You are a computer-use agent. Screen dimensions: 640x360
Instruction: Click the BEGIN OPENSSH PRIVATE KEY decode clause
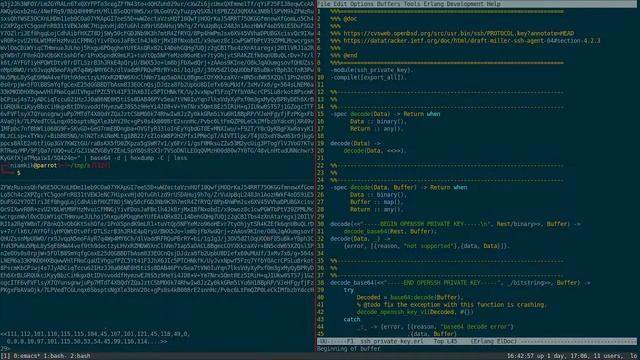click(455, 224)
